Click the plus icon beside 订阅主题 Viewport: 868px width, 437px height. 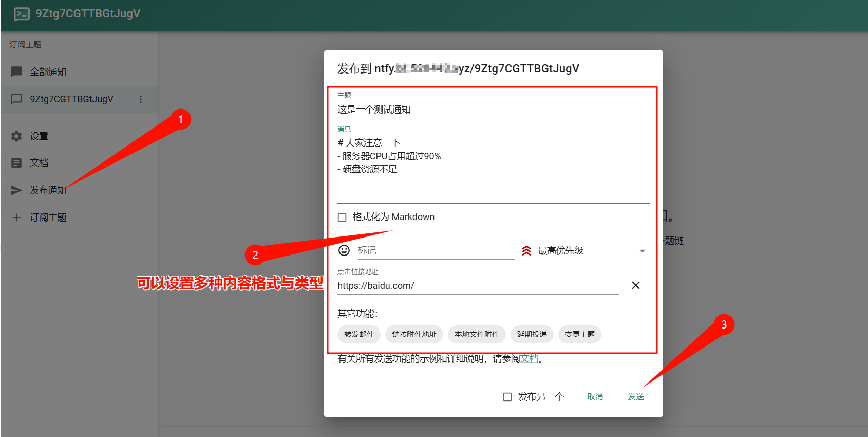16,217
